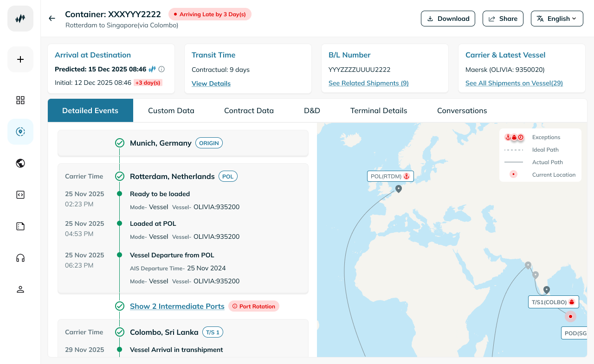The width and height of the screenshot is (594, 364).
Task: Switch to the Conversations tab
Action: [x=462, y=110]
